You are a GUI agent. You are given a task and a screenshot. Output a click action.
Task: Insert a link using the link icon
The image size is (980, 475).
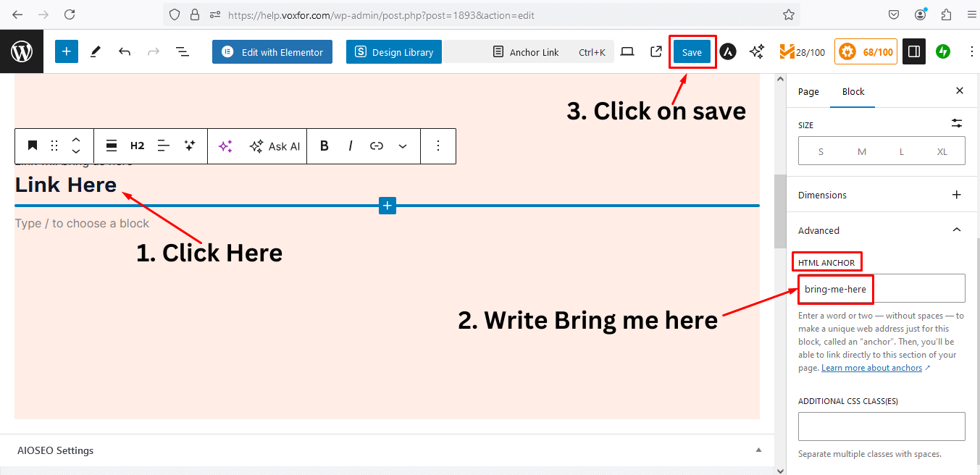tap(376, 146)
